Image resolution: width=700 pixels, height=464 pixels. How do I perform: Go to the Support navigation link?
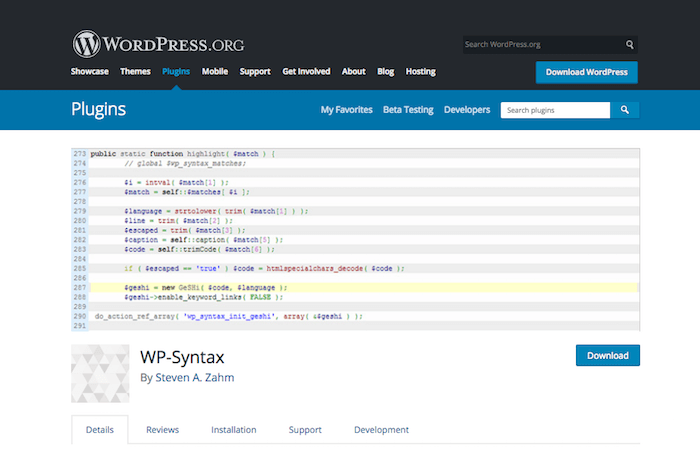click(255, 71)
